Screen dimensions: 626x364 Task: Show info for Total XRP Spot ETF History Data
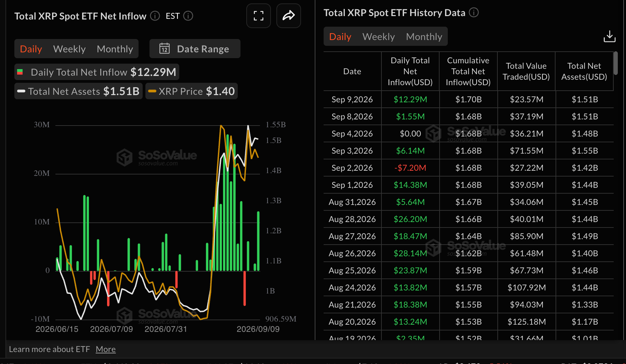(x=474, y=13)
